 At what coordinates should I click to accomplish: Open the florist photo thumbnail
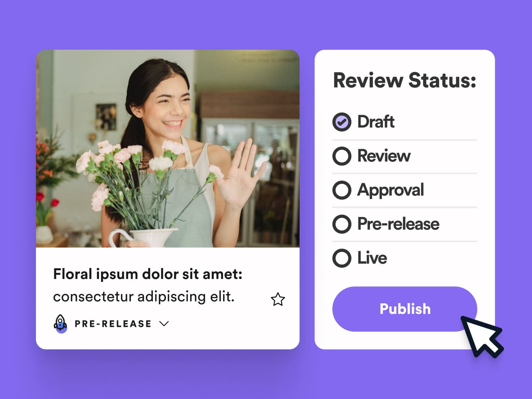[168, 149]
